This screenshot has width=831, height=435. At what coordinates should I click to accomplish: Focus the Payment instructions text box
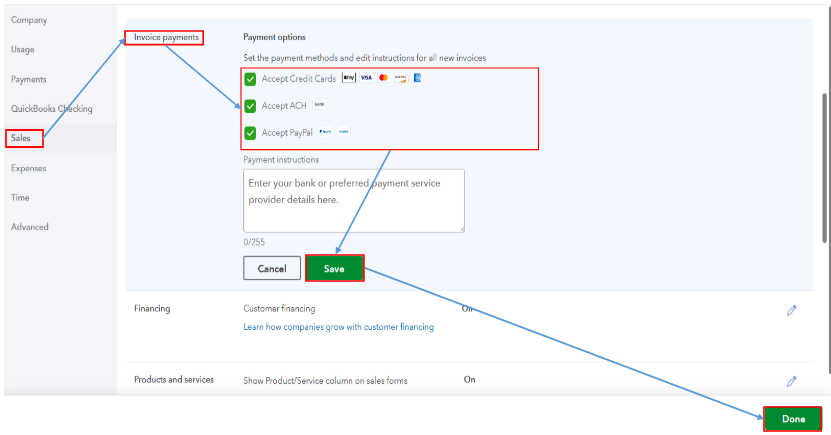pos(354,201)
